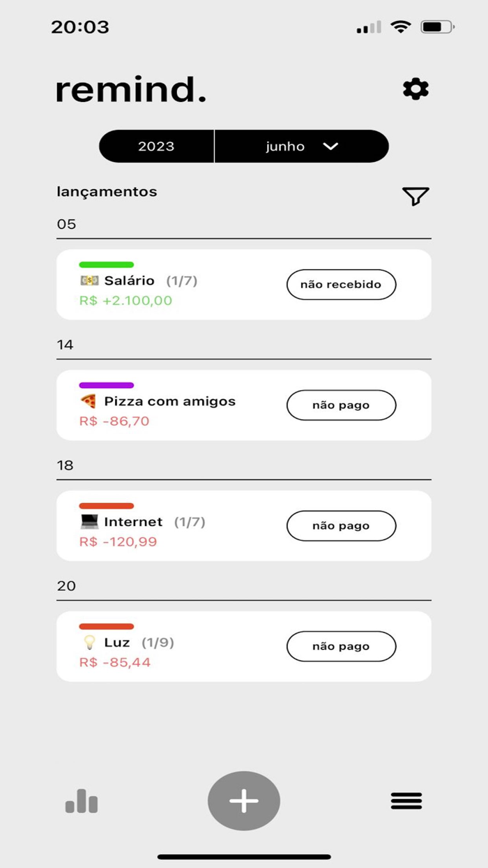Open the settings gear icon
This screenshot has width=488, height=868.
pos(415,89)
